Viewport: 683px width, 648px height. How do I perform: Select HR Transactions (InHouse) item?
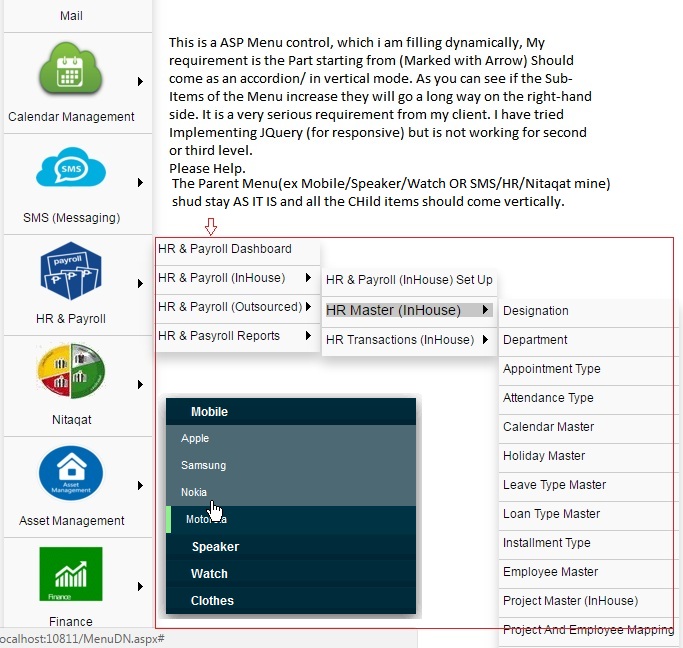click(409, 340)
